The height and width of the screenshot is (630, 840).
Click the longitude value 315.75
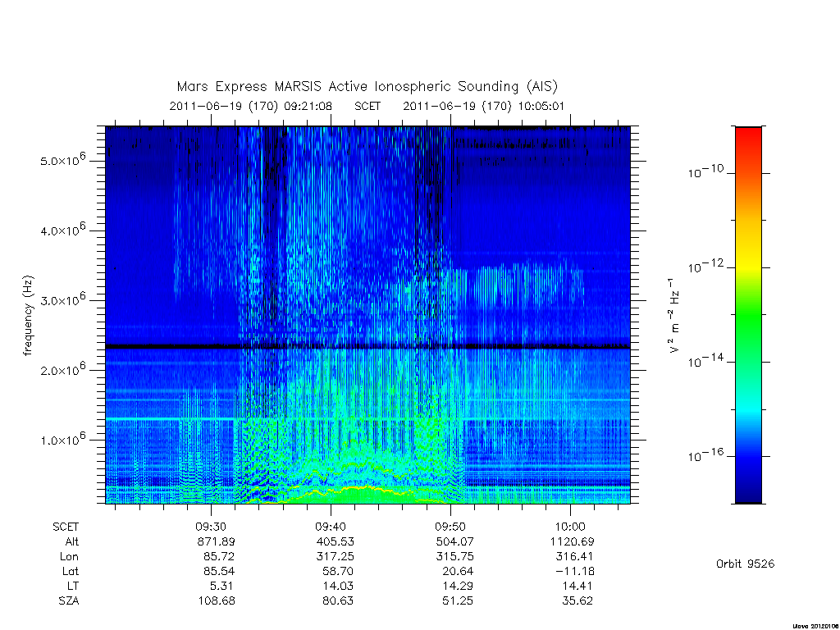(x=454, y=557)
